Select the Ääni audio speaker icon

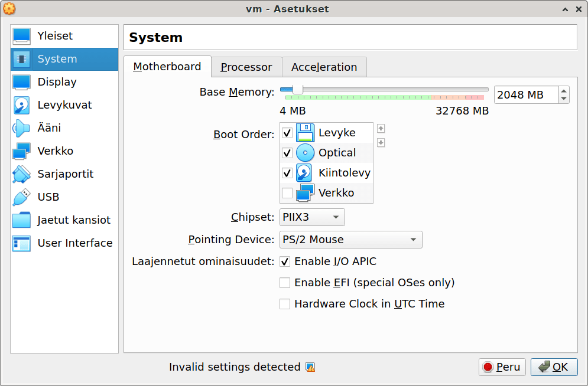[21, 128]
